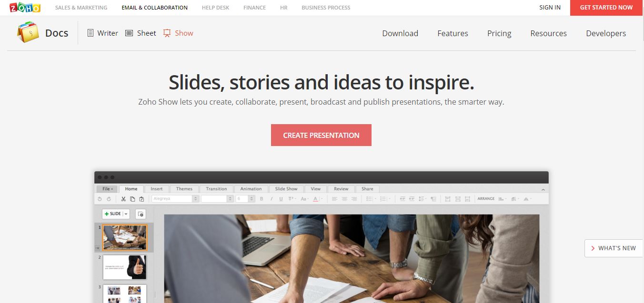Open the Writer app link
The height and width of the screenshot is (303, 644).
tap(103, 33)
